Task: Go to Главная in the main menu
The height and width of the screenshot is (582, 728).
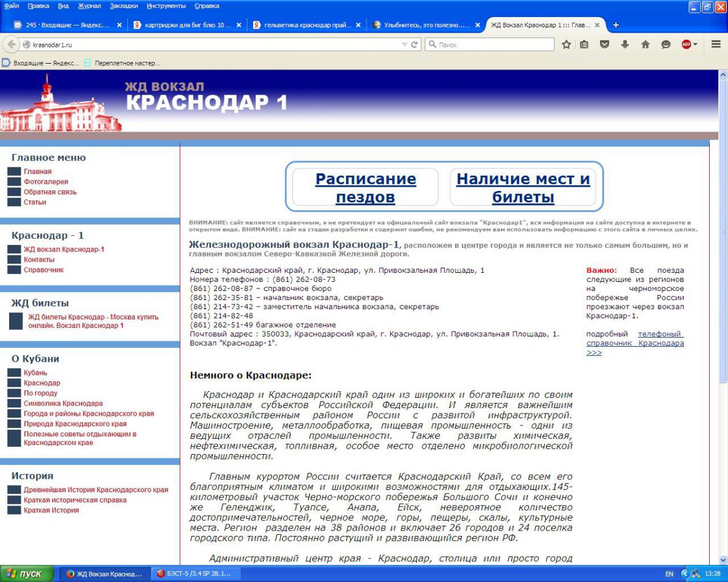Action: [38, 172]
